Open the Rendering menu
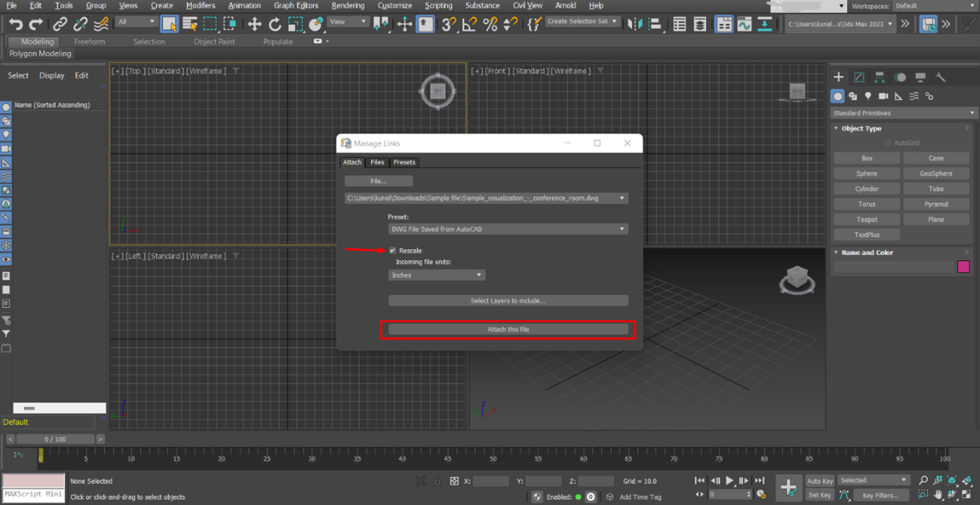 [x=348, y=5]
